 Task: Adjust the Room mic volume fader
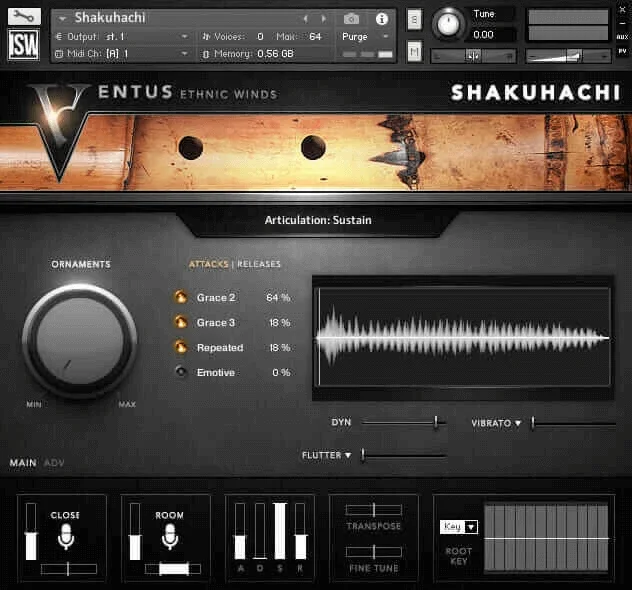tap(135, 531)
